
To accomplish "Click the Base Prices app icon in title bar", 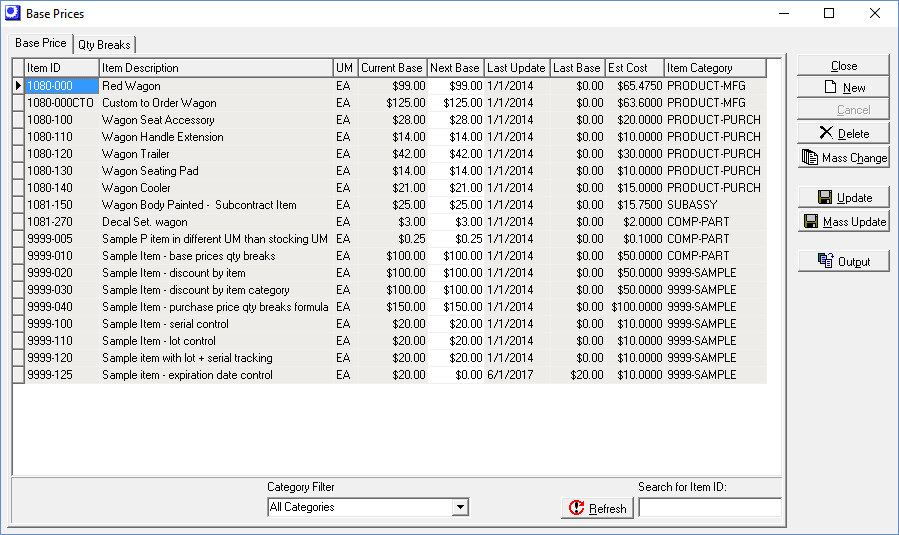I will tap(13, 13).
